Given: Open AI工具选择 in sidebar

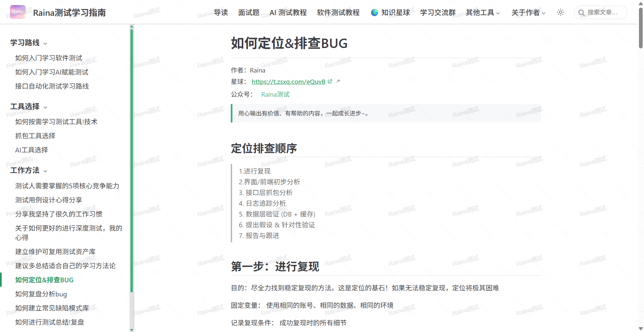Looking at the screenshot, I should (x=32, y=150).
